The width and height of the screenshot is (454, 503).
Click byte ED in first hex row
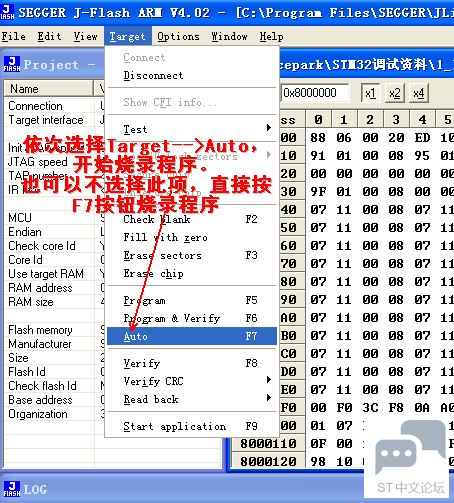(422, 138)
